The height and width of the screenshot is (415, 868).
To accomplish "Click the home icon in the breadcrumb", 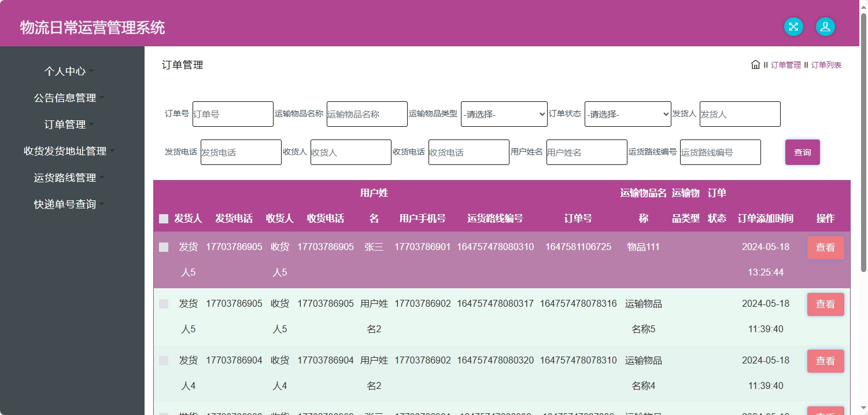I will point(755,64).
